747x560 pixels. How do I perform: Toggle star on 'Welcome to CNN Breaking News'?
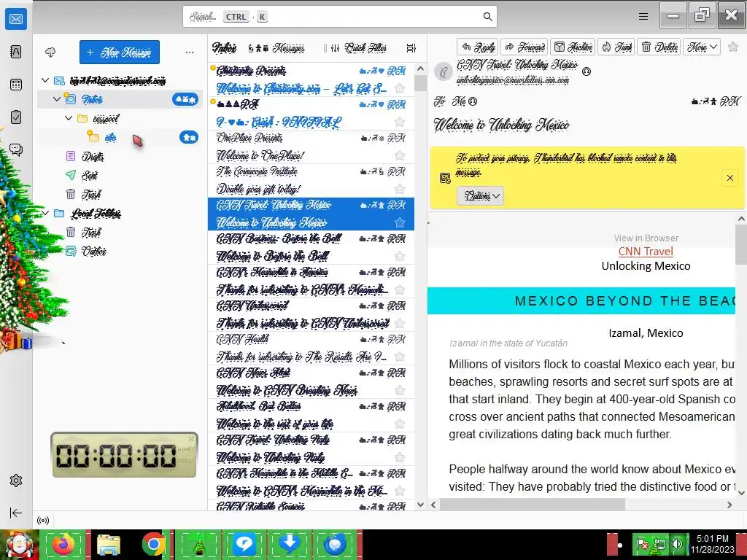coord(400,391)
